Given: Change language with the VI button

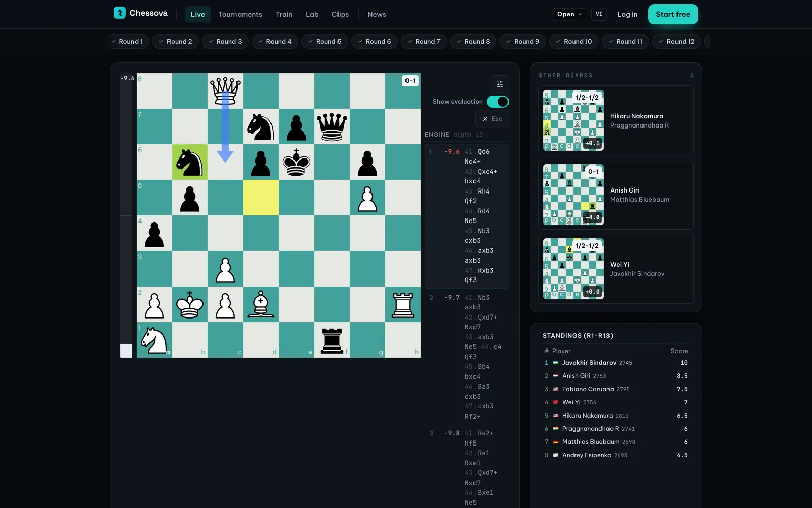Looking at the screenshot, I should pyautogui.click(x=599, y=14).
